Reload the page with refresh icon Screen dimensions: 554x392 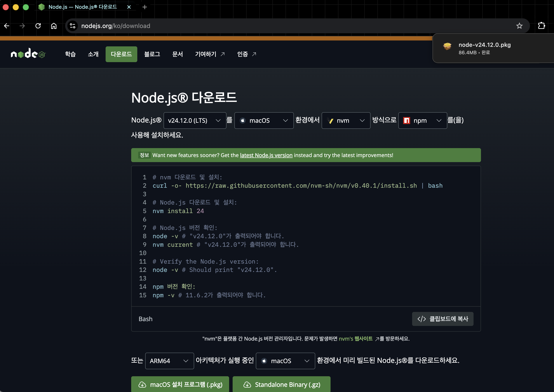coord(38,26)
